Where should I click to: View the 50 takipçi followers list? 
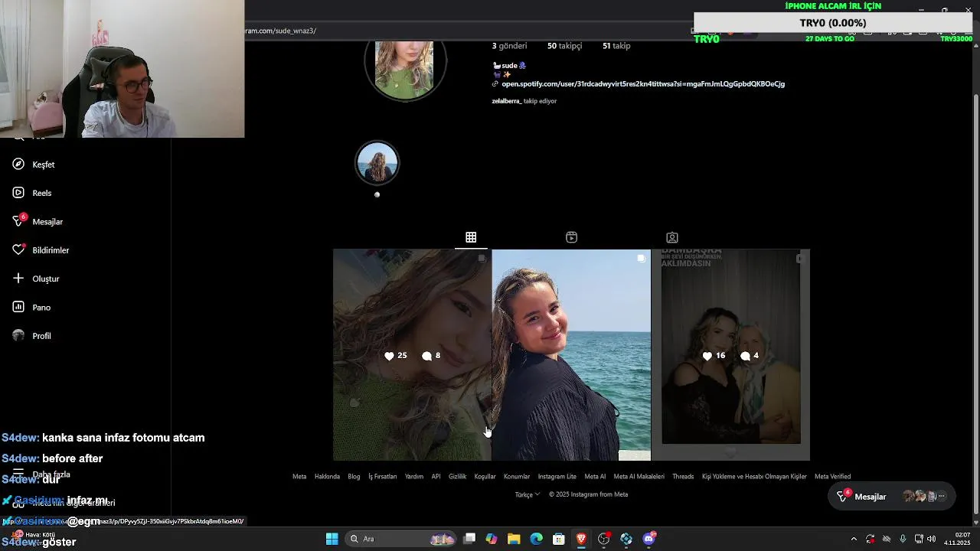(x=564, y=46)
